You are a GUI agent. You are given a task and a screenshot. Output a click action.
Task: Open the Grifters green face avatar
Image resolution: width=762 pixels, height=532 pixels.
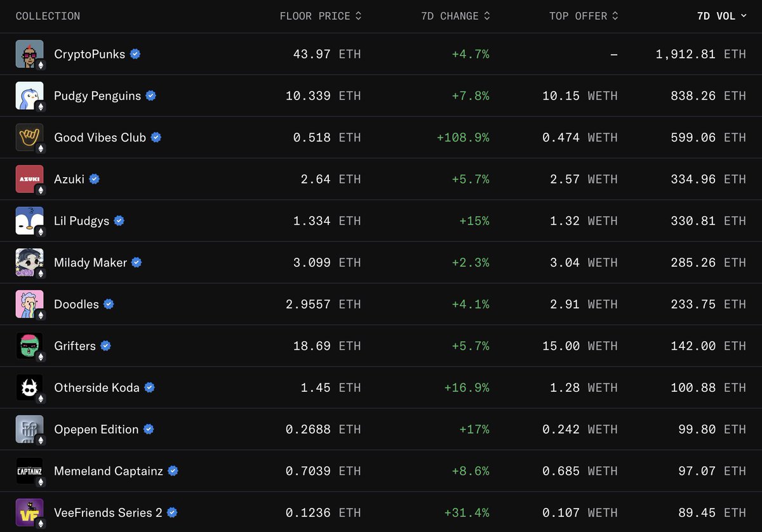point(30,346)
